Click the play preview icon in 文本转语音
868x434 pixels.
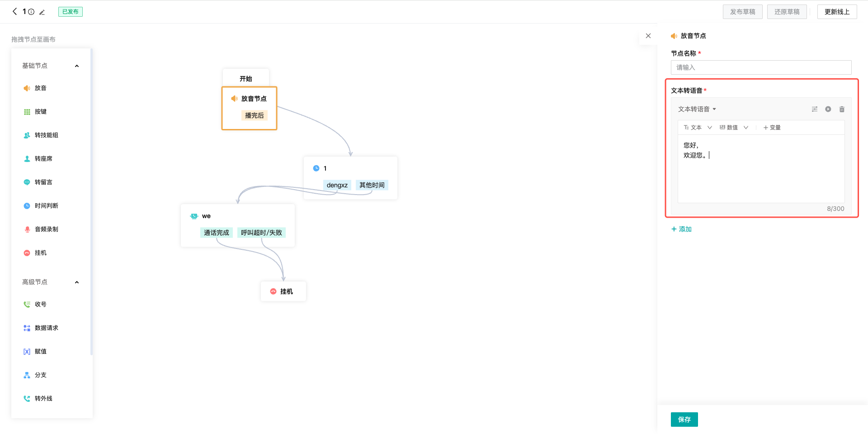click(x=828, y=109)
